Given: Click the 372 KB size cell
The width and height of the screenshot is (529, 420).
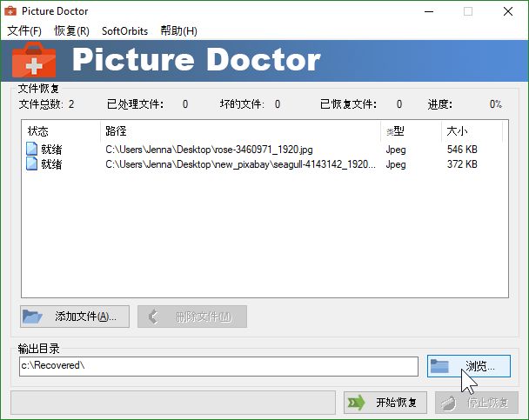Looking at the screenshot, I should pos(462,164).
